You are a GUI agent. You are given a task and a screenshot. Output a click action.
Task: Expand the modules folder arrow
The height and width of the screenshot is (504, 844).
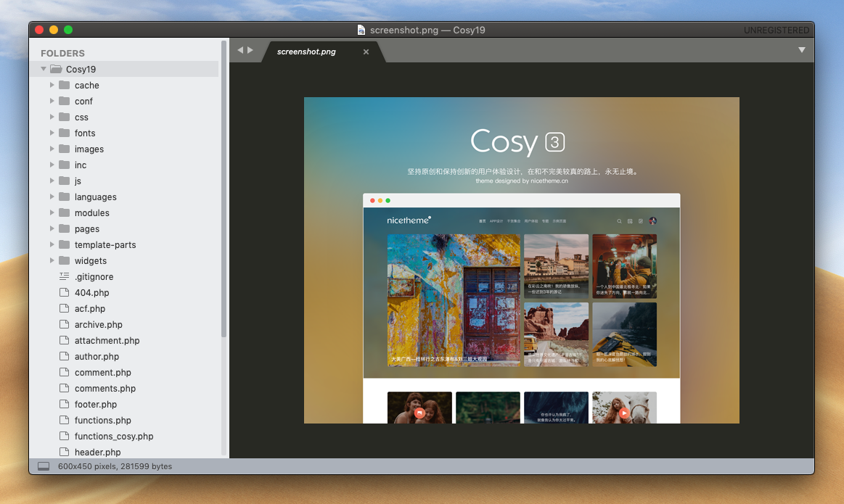pyautogui.click(x=52, y=212)
